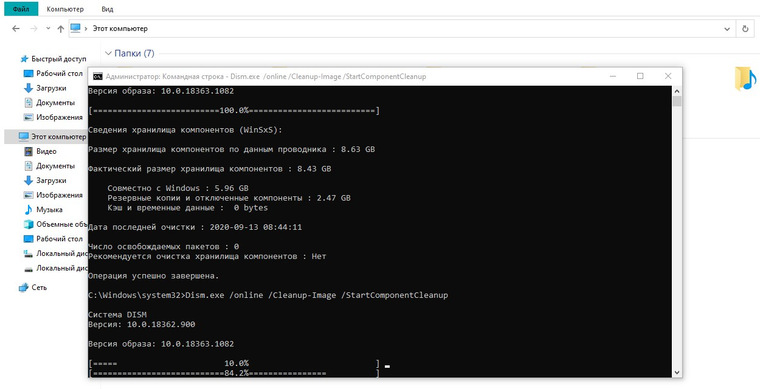Click console scrollbar up arrow
The image size is (760, 389).
pos(677,91)
